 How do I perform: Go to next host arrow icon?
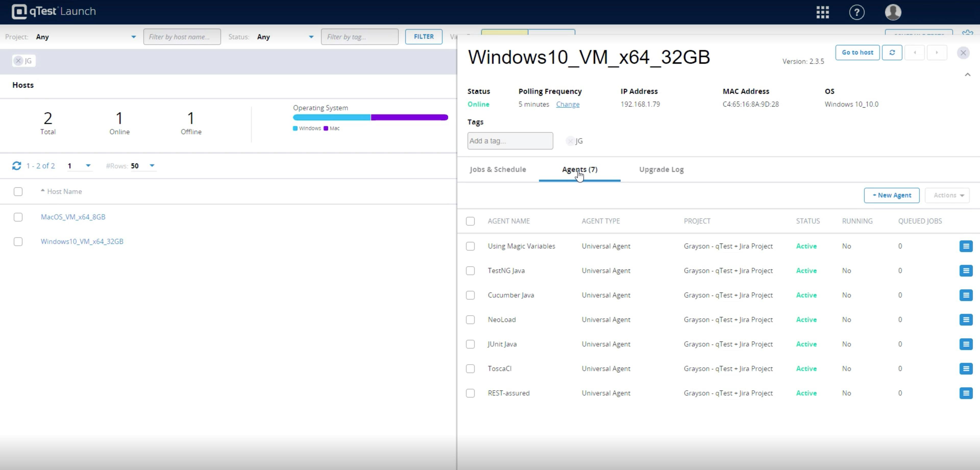pos(937,53)
